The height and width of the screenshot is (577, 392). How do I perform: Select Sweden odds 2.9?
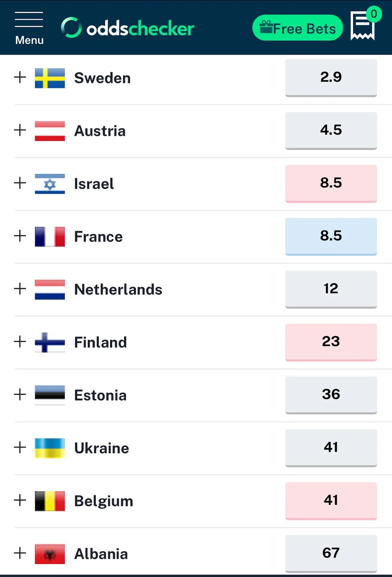pyautogui.click(x=331, y=78)
